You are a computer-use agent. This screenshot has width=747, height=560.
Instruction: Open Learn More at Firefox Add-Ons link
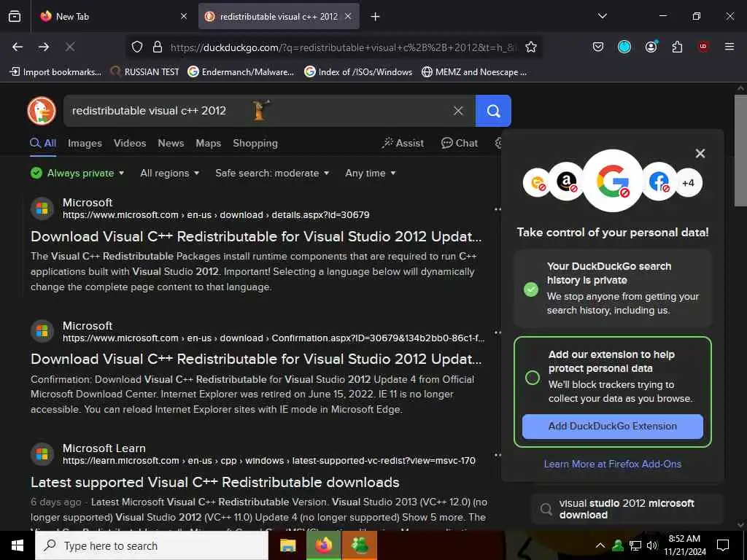613,464
